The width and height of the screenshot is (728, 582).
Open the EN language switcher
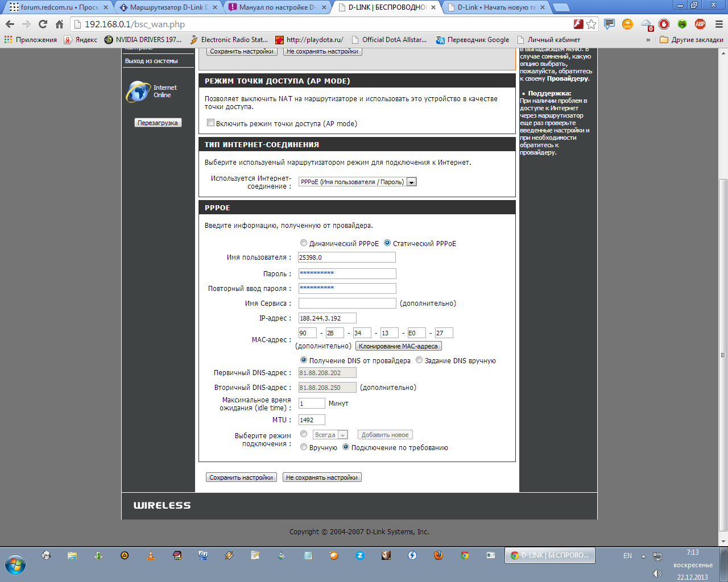click(x=627, y=556)
